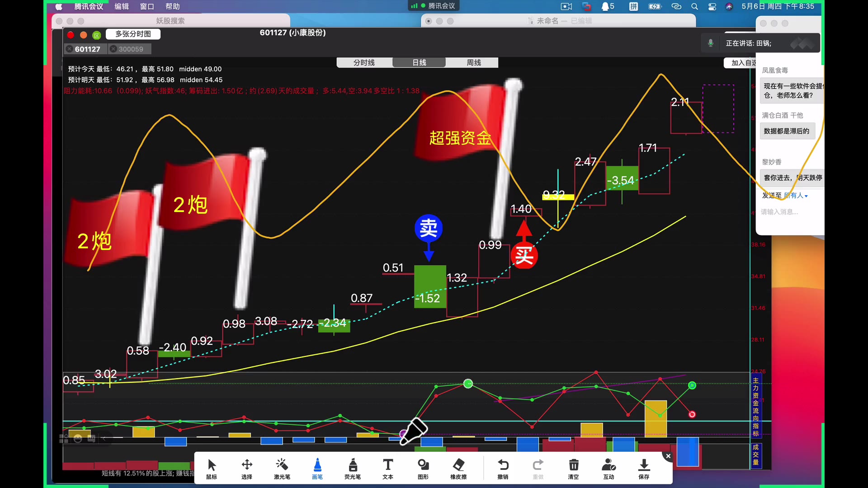
Task: Activate the laser pointer (激光笔)
Action: (282, 469)
